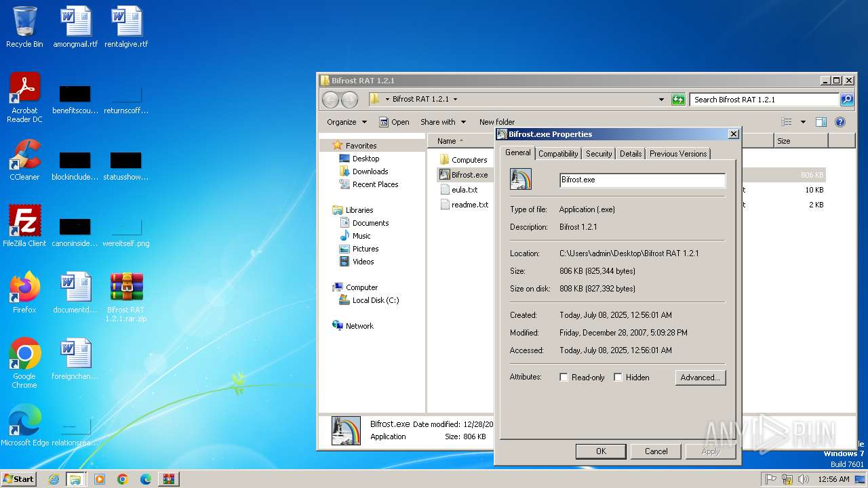The image size is (868, 488).
Task: Click Chrome icon in the taskbar
Action: pyautogui.click(x=123, y=479)
